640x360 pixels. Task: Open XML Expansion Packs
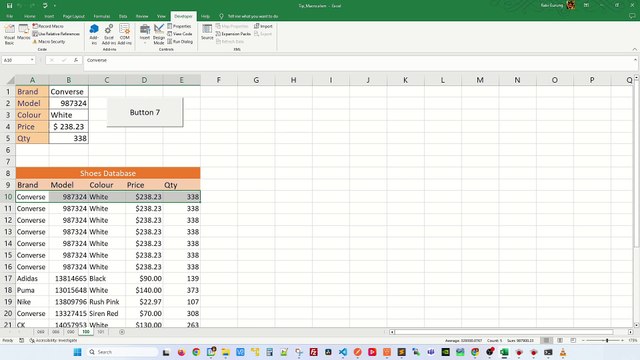pyautogui.click(x=233, y=34)
